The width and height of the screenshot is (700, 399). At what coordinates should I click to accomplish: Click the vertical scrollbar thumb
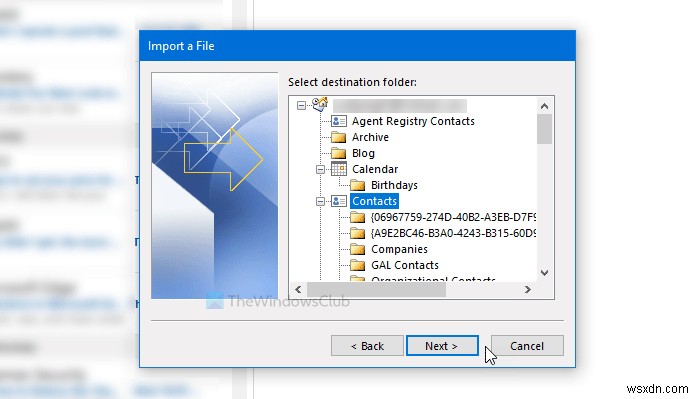point(544,129)
